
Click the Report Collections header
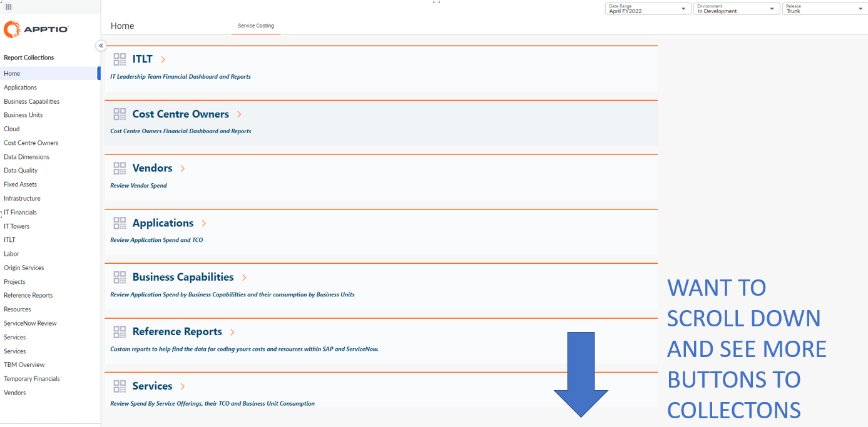click(x=29, y=58)
